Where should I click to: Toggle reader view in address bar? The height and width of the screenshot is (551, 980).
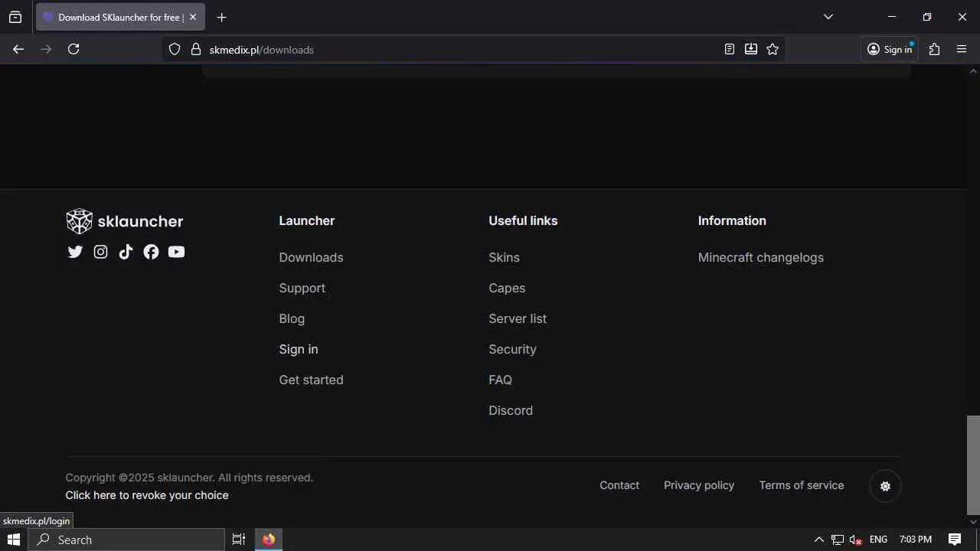click(x=730, y=49)
